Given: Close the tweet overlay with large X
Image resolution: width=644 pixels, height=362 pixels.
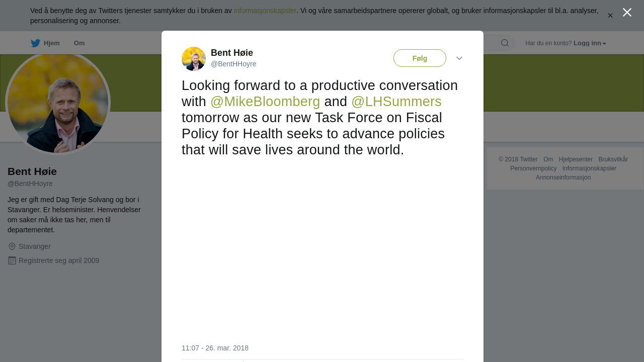Looking at the screenshot, I should 627,13.
